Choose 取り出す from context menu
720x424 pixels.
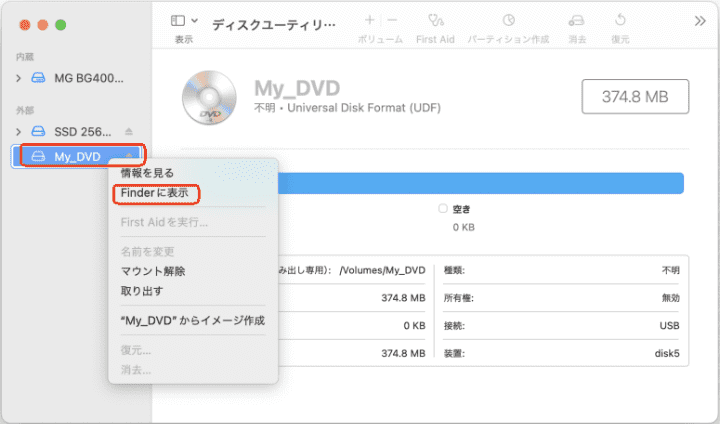(142, 291)
